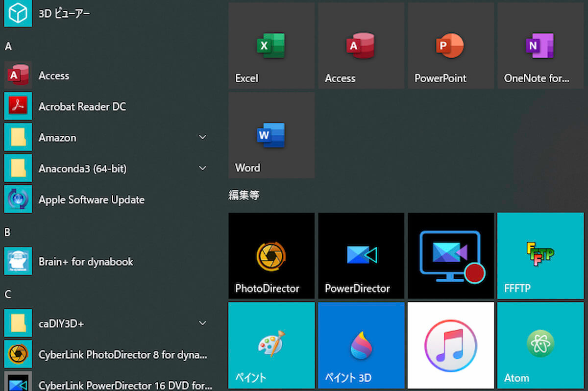This screenshot has width=588, height=391.
Task: Click the Apple Software Update icon
Action: click(18, 199)
